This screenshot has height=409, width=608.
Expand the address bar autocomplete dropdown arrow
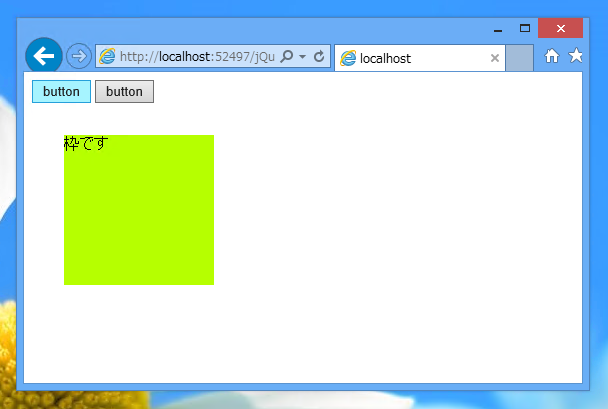pos(302,57)
